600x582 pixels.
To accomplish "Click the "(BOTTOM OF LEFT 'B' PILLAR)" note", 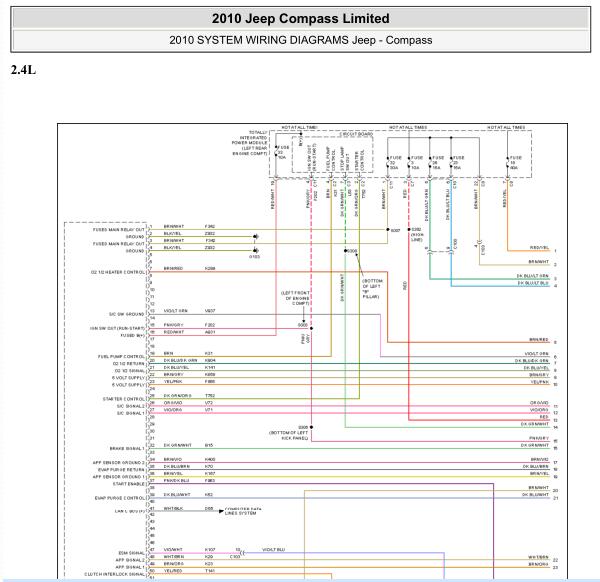I will point(372,289).
